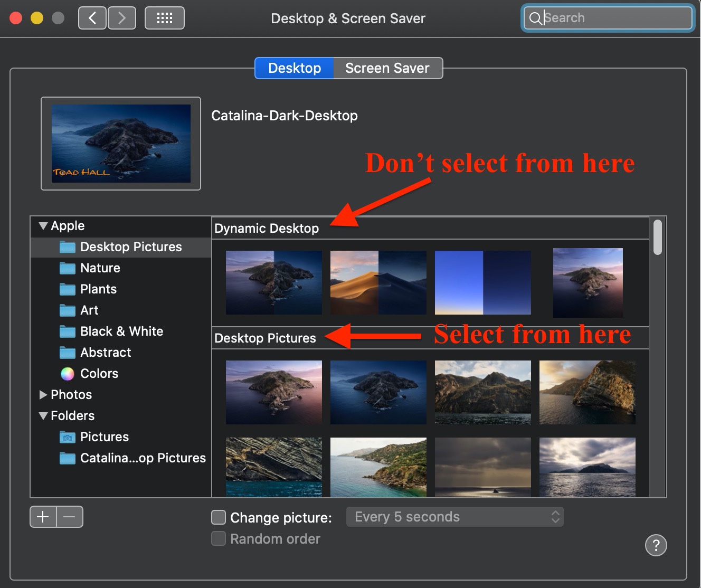Open the Art wallpaper collection

(x=89, y=310)
